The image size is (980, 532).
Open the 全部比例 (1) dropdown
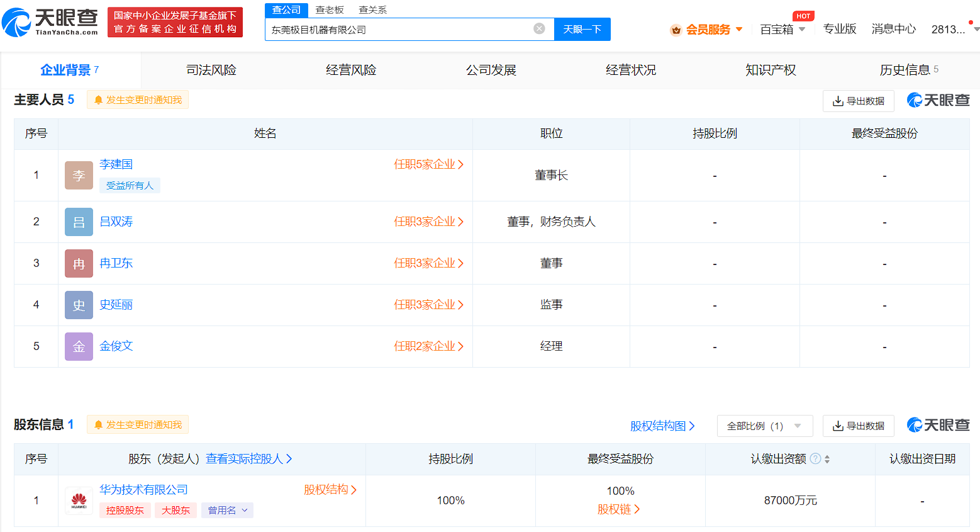tap(764, 426)
